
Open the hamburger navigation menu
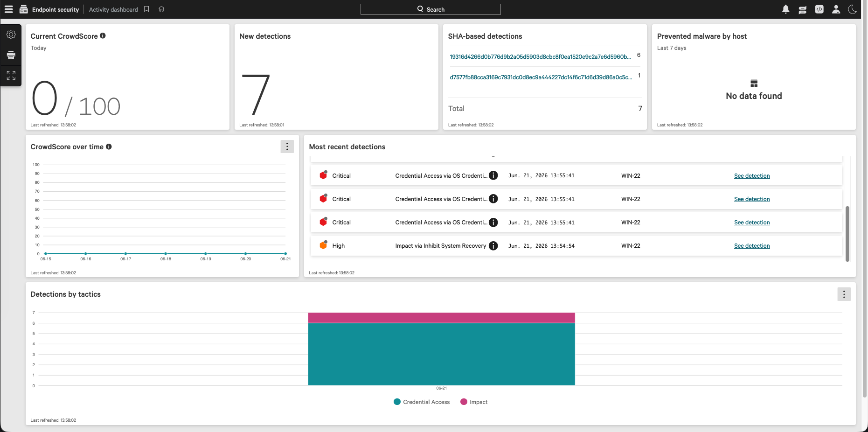(8, 9)
